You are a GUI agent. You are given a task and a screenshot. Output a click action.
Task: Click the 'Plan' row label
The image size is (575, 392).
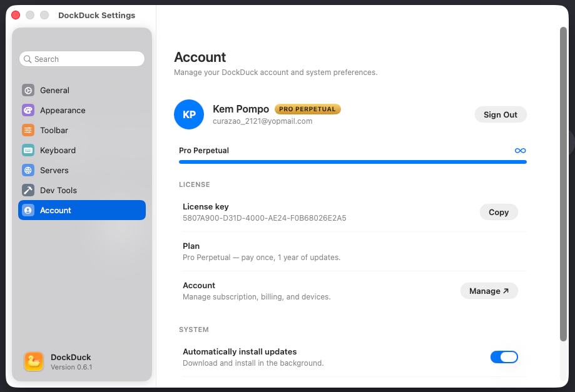coord(191,246)
